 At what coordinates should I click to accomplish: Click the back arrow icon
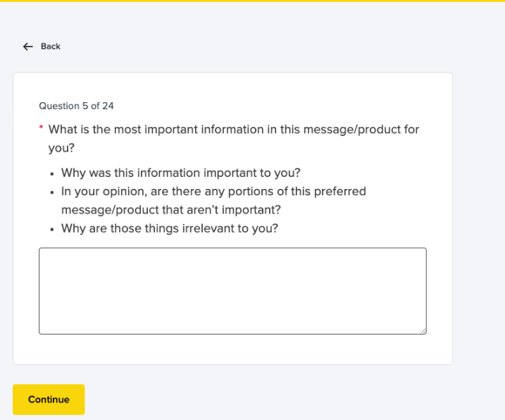point(28,47)
